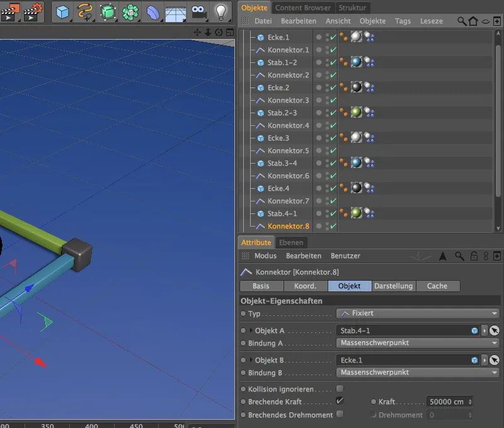This screenshot has height=428, width=504.
Task: Select the dark material tag on Ecke.2
Action: tap(356, 87)
